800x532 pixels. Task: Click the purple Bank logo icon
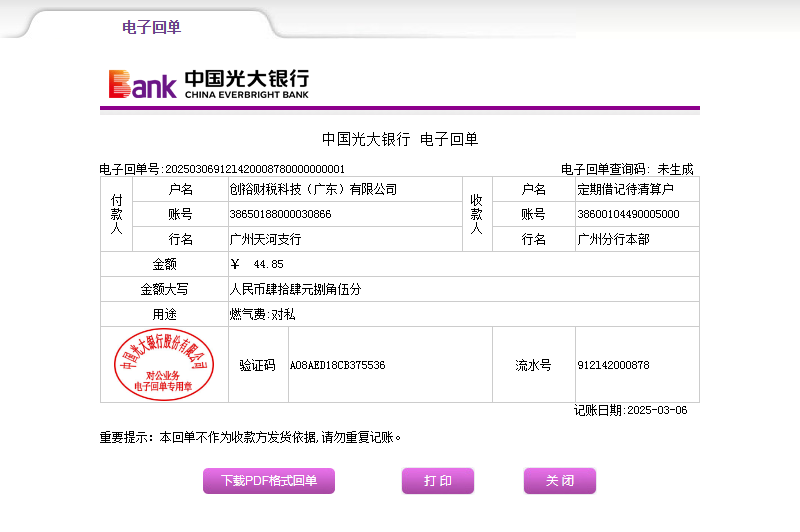tap(142, 85)
